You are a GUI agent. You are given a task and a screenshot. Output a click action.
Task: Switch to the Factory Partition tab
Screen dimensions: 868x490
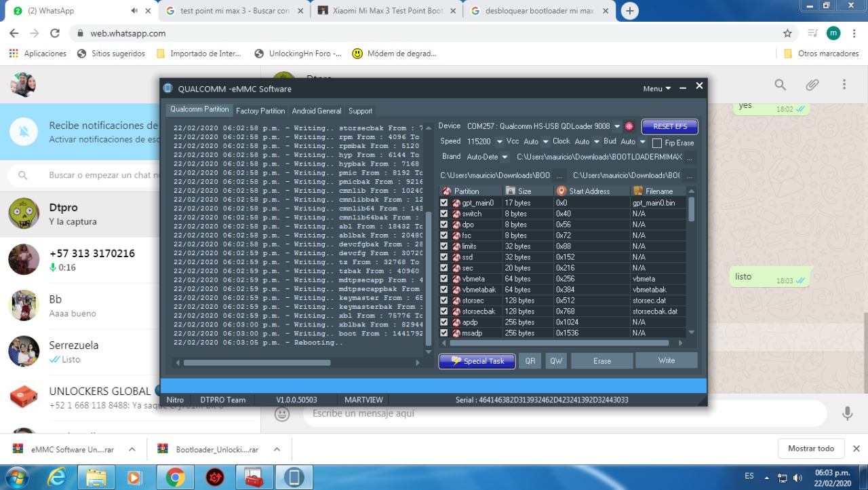pyautogui.click(x=260, y=111)
